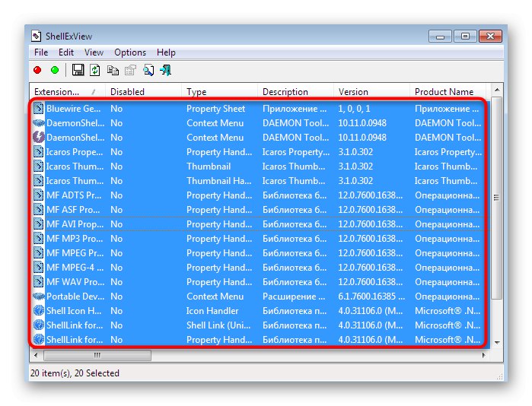Click the vertical scrollbar up arrow
Viewport: 532px width, 406px height.
tap(497, 90)
